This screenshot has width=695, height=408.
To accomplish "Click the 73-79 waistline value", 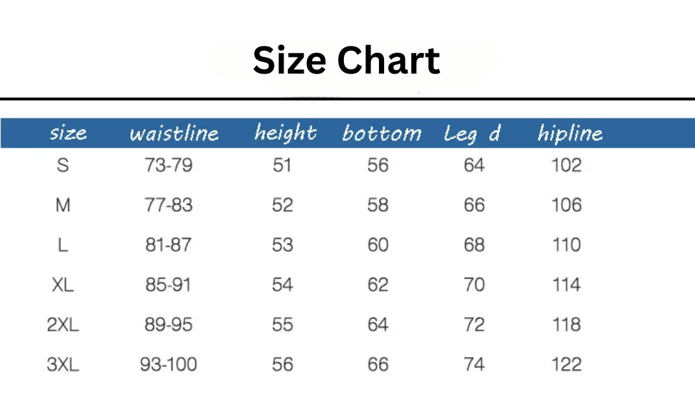I will (168, 165).
